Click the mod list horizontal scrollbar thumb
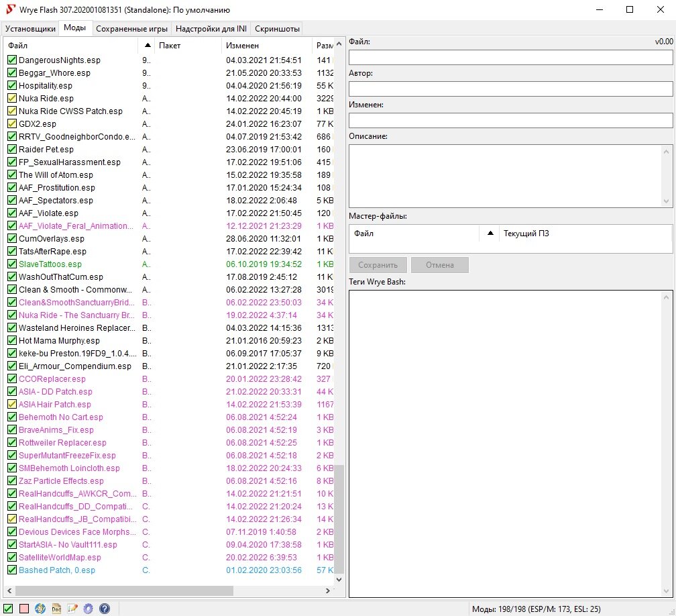Image resolution: width=676 pixels, height=616 pixels. 121,591
